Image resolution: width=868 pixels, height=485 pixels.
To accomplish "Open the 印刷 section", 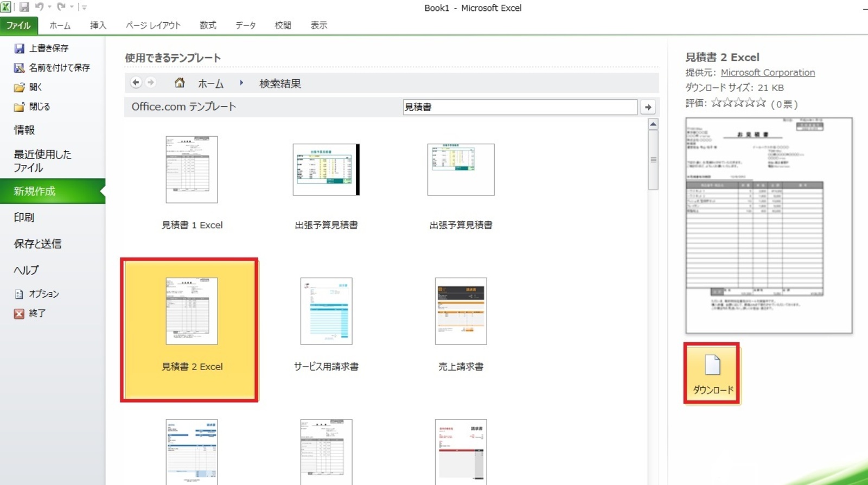I will click(x=24, y=218).
